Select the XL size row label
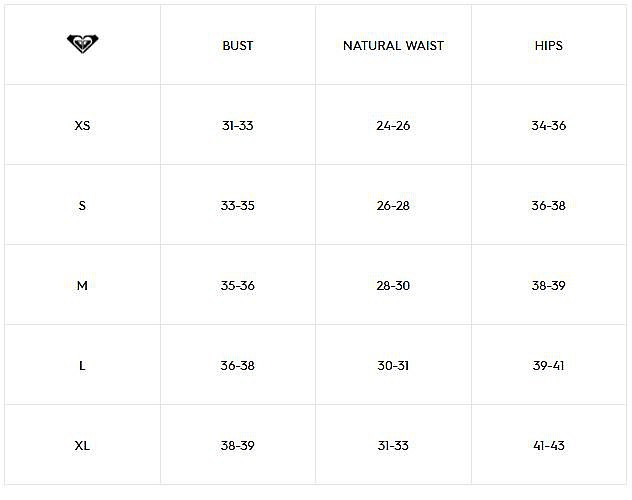Image resolution: width=632 pixels, height=500 pixels. 82,446
